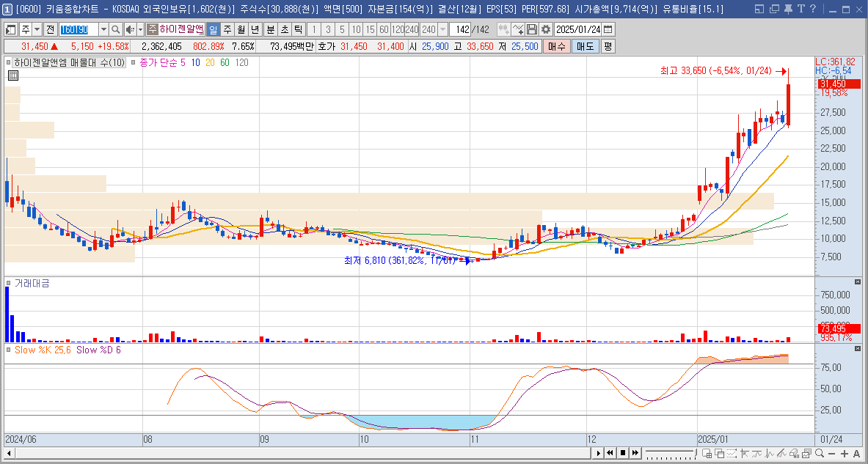Screen dimensions: 868x464
Task: Click the stock code input field 160190
Action: pyautogui.click(x=79, y=30)
